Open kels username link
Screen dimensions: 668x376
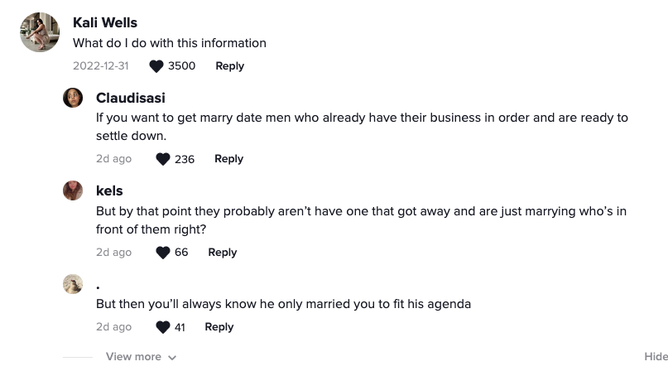tap(109, 191)
